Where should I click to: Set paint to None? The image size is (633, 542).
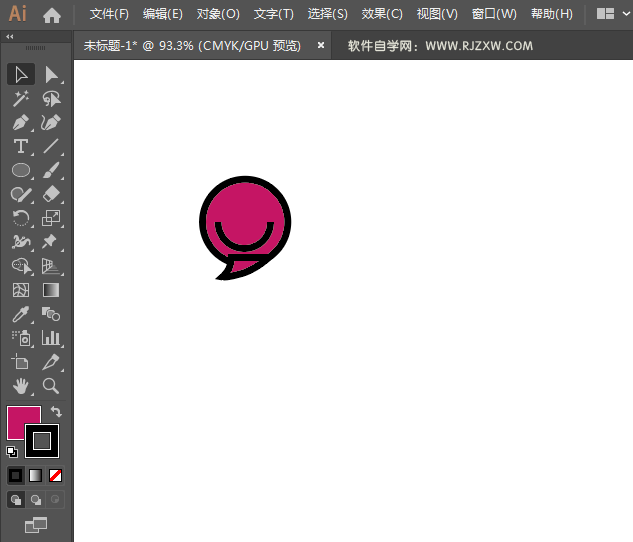pos(56,475)
